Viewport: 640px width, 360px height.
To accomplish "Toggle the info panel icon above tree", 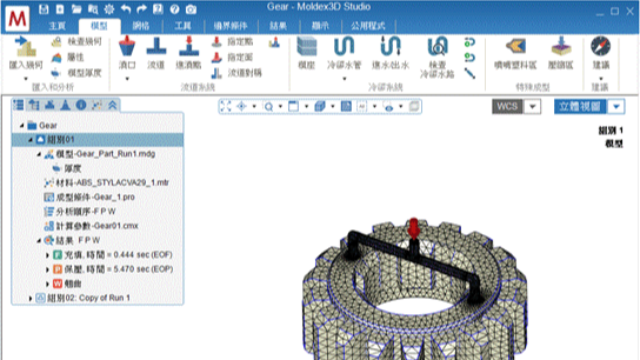I will click(81, 105).
